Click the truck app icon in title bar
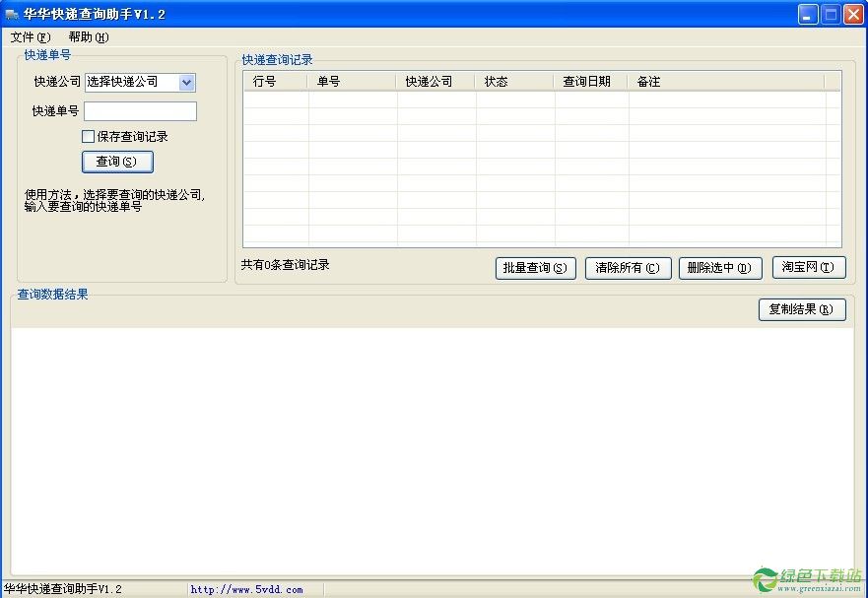 click(x=12, y=14)
